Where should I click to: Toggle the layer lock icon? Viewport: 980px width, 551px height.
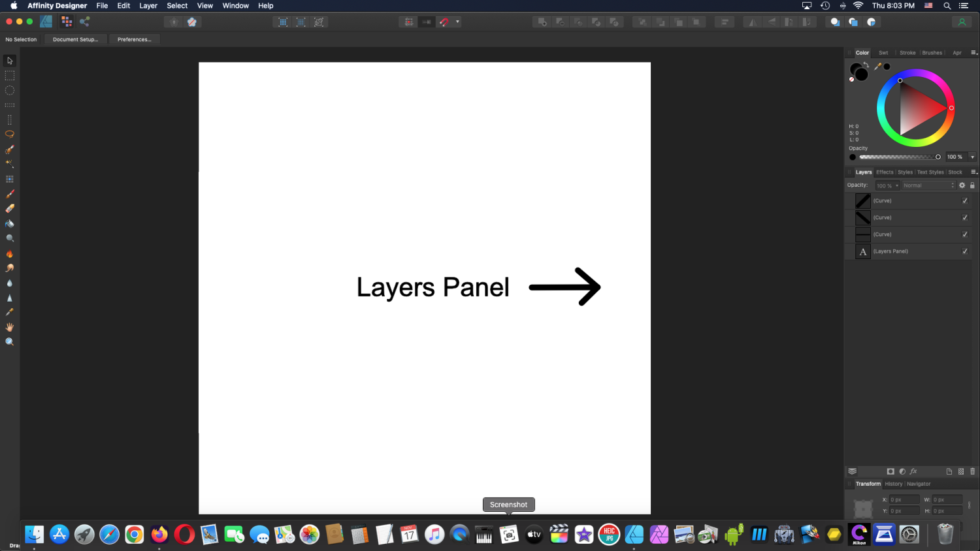point(972,185)
